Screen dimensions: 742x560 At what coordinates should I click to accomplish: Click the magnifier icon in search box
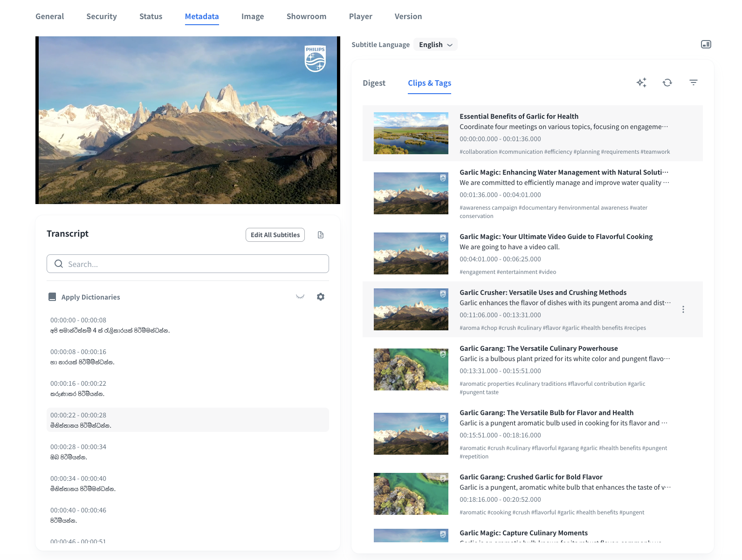pyautogui.click(x=59, y=264)
